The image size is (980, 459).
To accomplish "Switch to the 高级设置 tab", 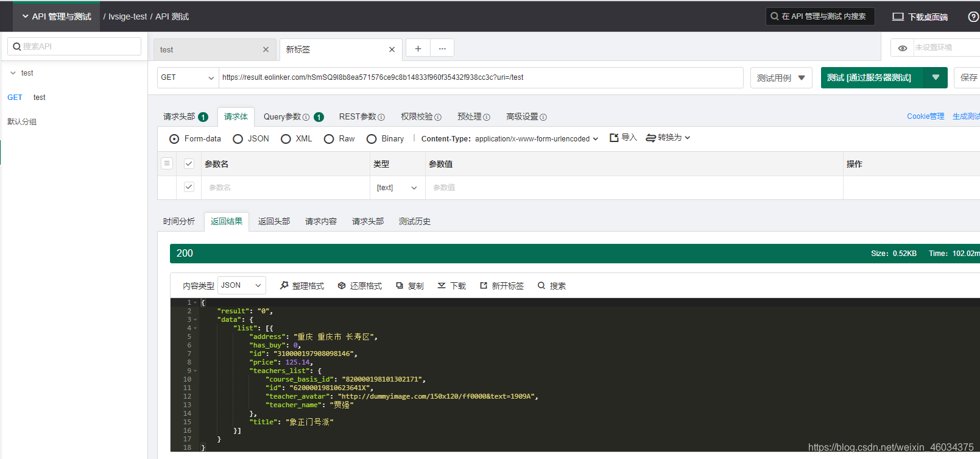I will 526,116.
